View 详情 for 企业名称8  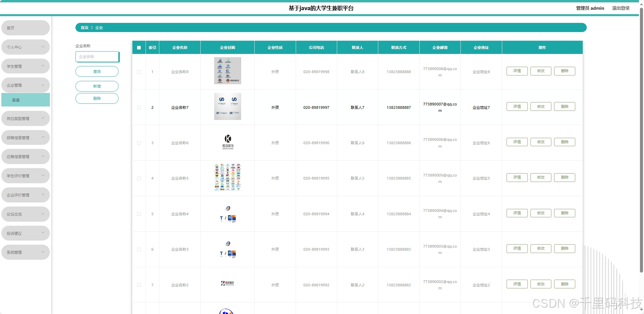(517, 71)
